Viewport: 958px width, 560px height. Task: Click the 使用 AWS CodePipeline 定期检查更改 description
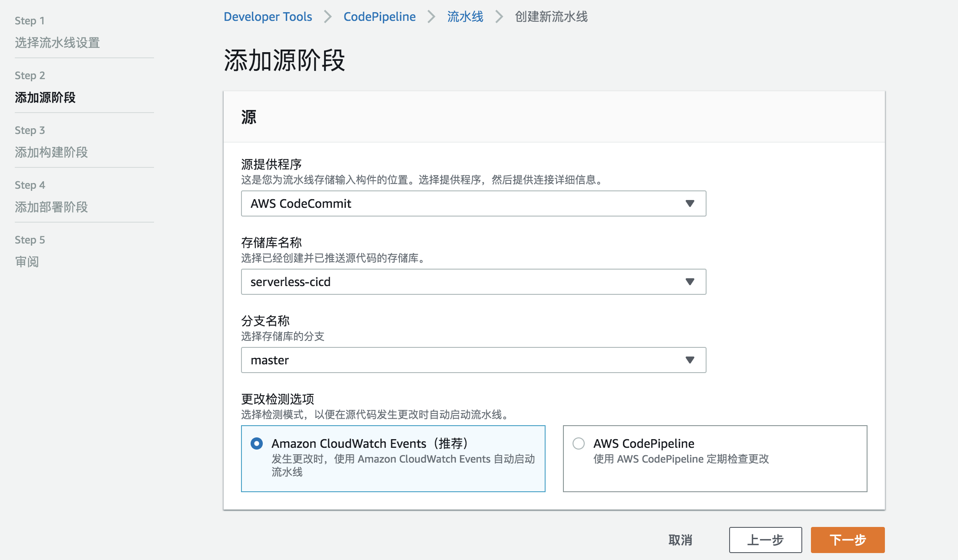[681, 459]
